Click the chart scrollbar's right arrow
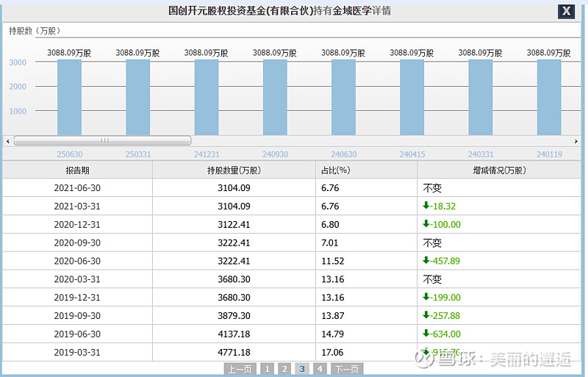This screenshot has height=377, width=588. tap(577, 140)
